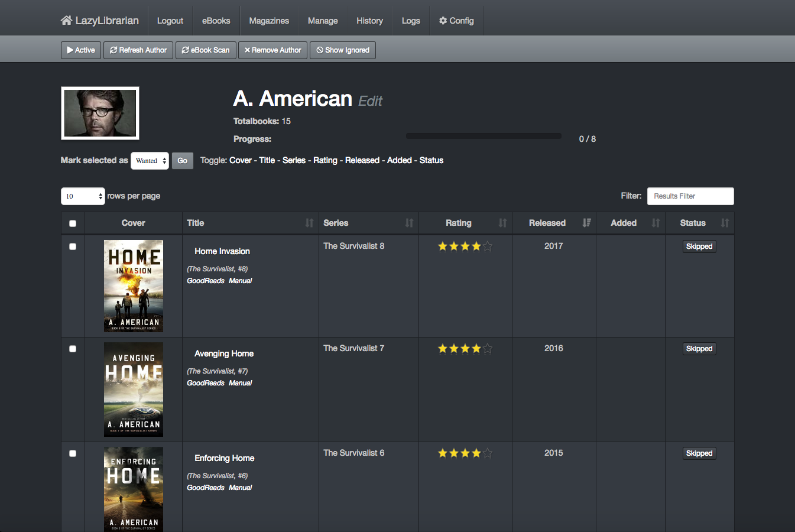Sort by Series using its sort arrows

click(x=409, y=223)
